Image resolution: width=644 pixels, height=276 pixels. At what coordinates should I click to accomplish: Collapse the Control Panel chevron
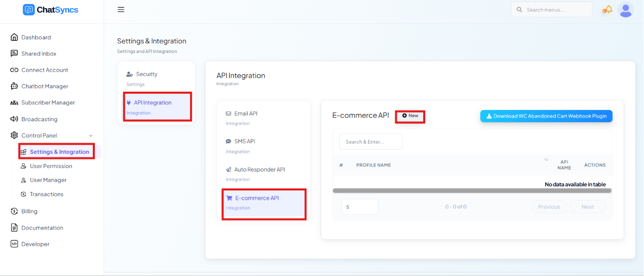[x=91, y=135]
